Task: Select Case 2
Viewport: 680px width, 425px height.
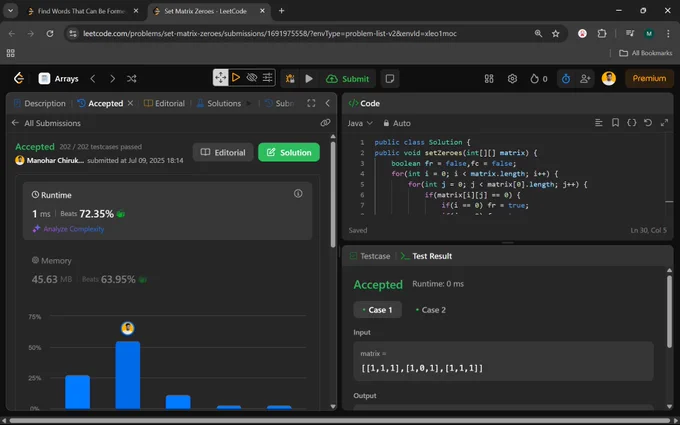Action: [x=430, y=310]
